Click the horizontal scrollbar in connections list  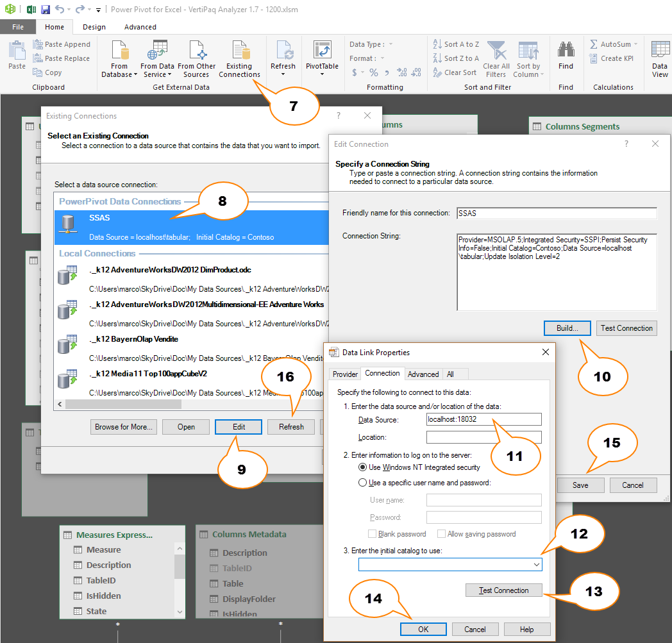click(123, 405)
